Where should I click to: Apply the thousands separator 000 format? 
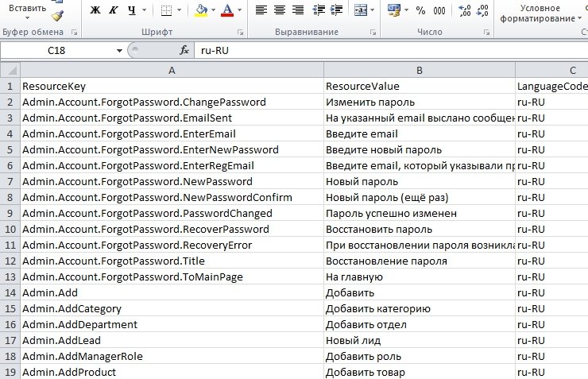(x=440, y=10)
